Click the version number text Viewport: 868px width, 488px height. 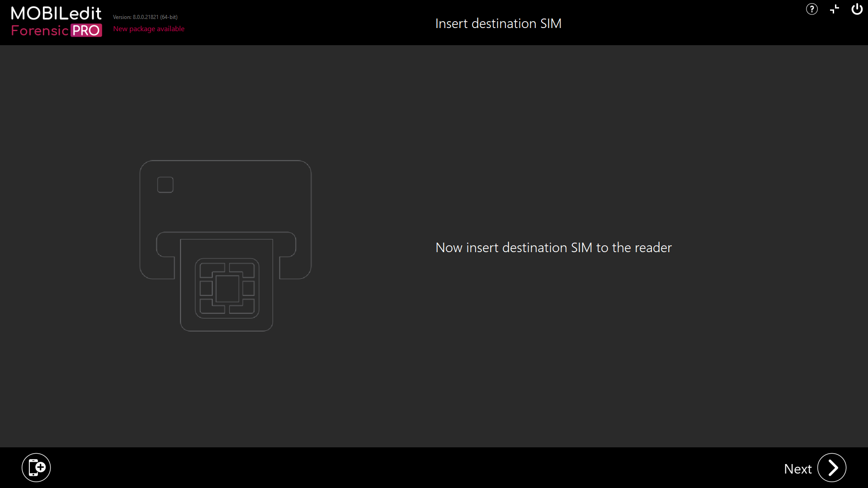tap(145, 17)
